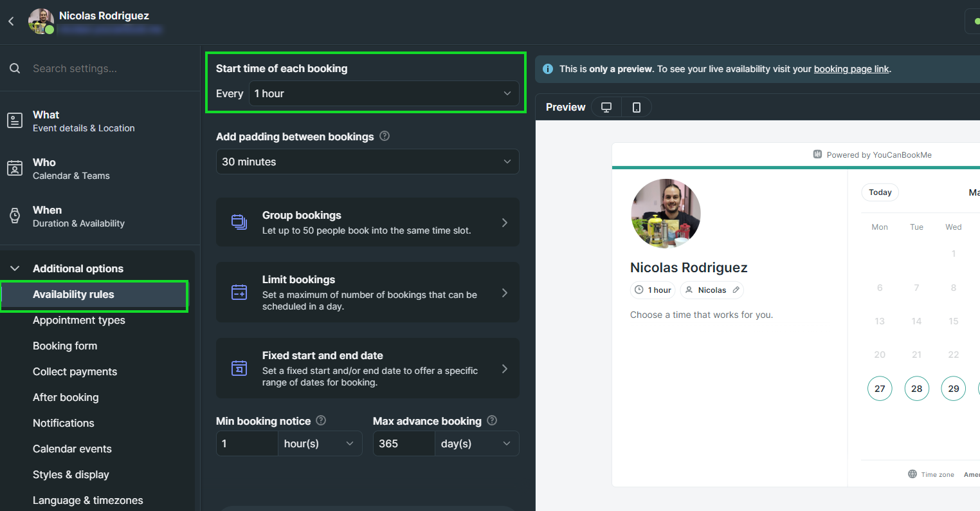Click the Today button in calendar
The height and width of the screenshot is (511, 980).
pyautogui.click(x=880, y=192)
